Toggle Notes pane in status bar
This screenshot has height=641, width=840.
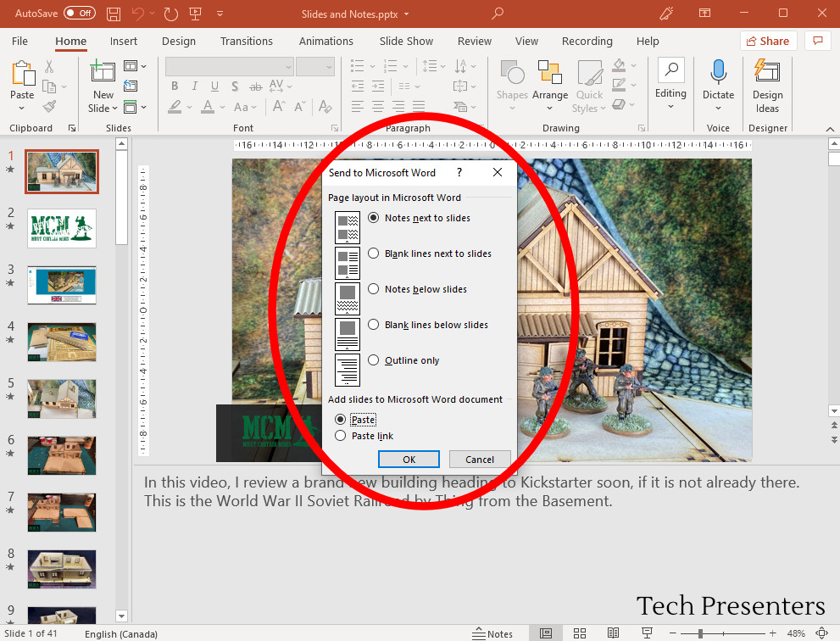point(492,634)
